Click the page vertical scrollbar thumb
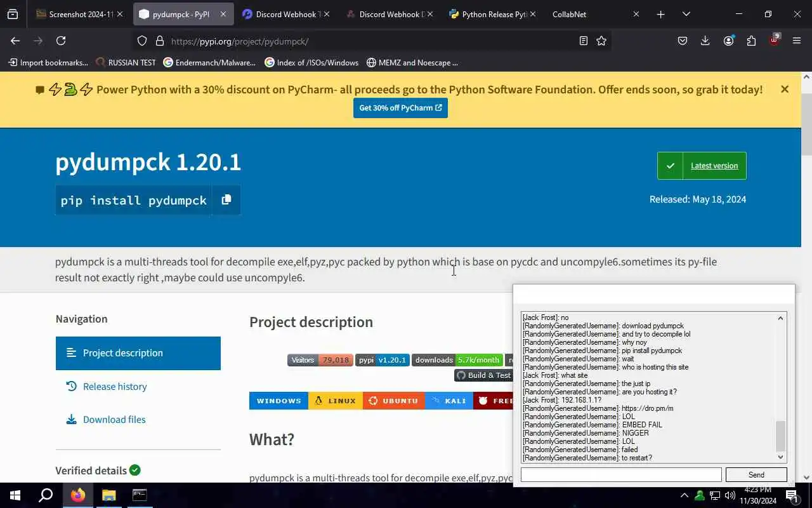812x508 pixels. [x=806, y=124]
